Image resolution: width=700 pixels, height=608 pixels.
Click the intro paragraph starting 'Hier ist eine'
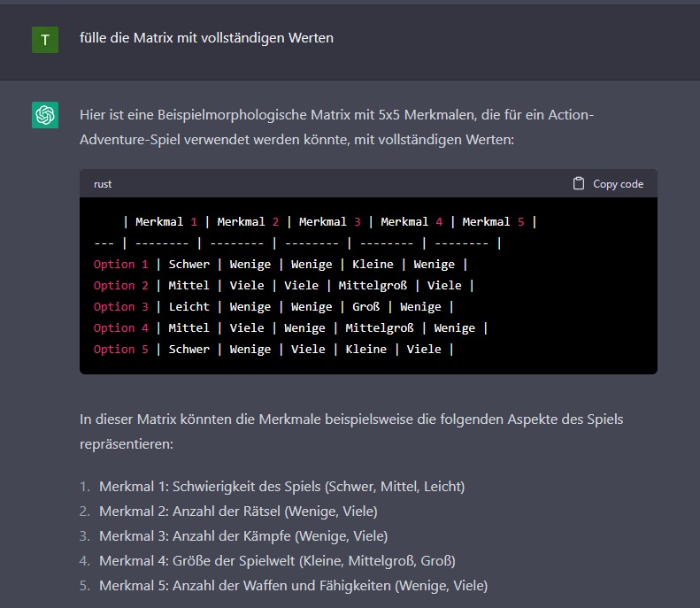click(336, 127)
